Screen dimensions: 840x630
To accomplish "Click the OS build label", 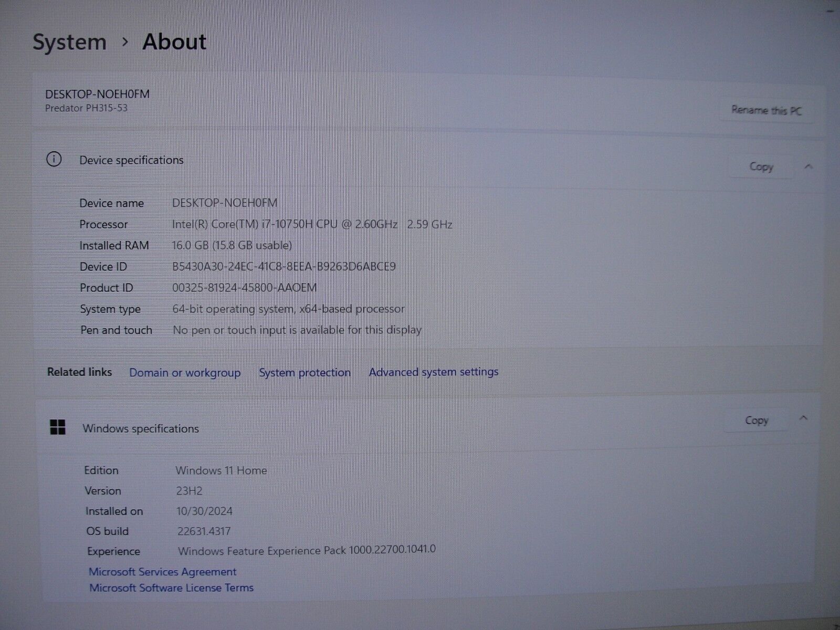I will [x=107, y=531].
